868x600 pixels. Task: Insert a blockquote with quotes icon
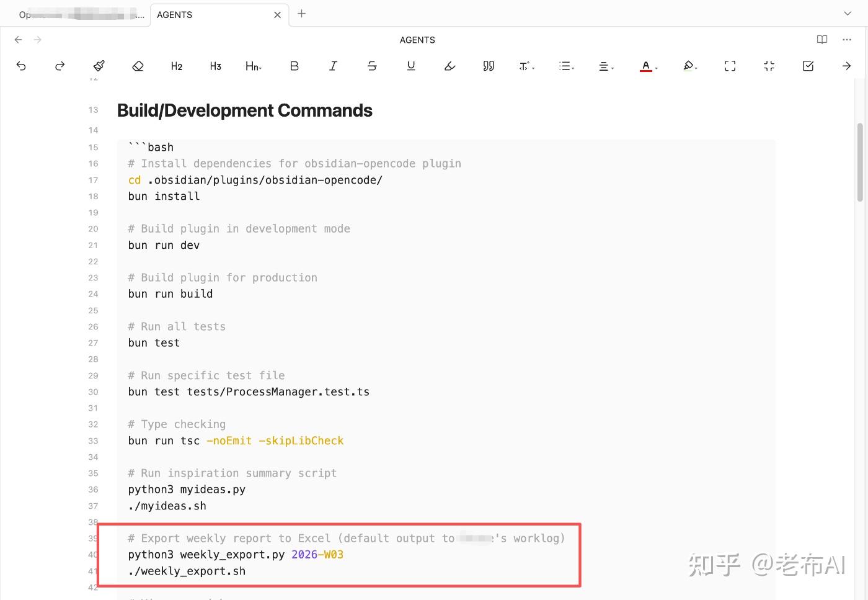pyautogui.click(x=489, y=66)
